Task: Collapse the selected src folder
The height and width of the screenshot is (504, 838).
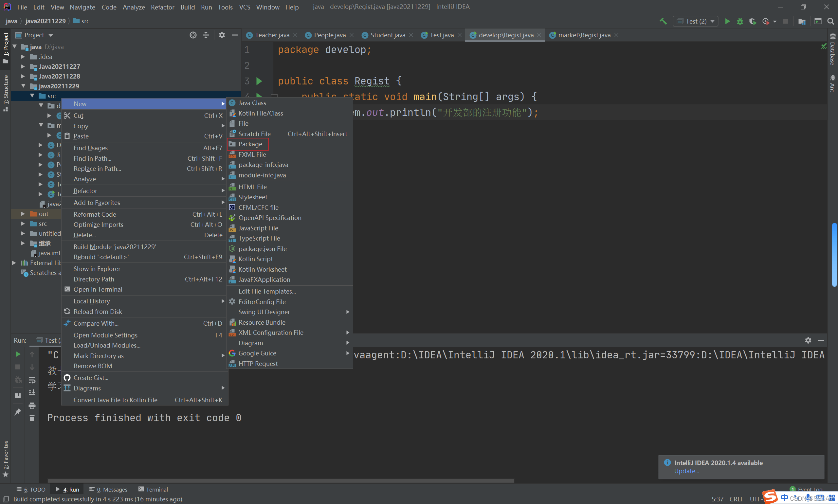Action: [32, 96]
